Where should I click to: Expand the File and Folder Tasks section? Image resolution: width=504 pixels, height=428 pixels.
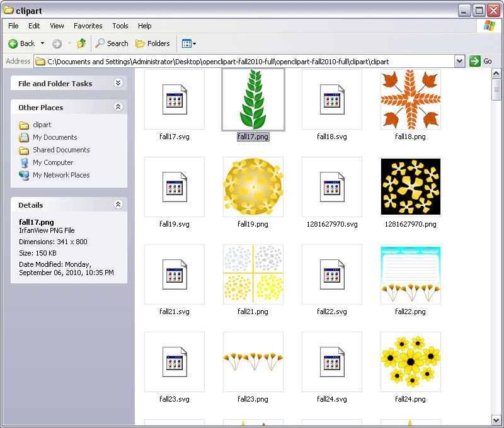click(x=118, y=83)
